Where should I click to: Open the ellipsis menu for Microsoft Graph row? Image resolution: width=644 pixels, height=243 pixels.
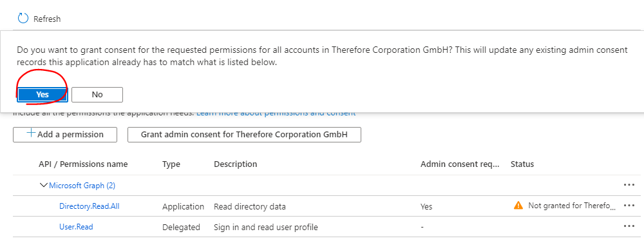(x=629, y=185)
